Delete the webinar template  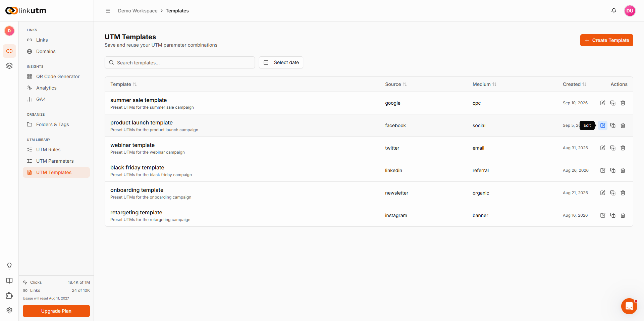[623, 148]
